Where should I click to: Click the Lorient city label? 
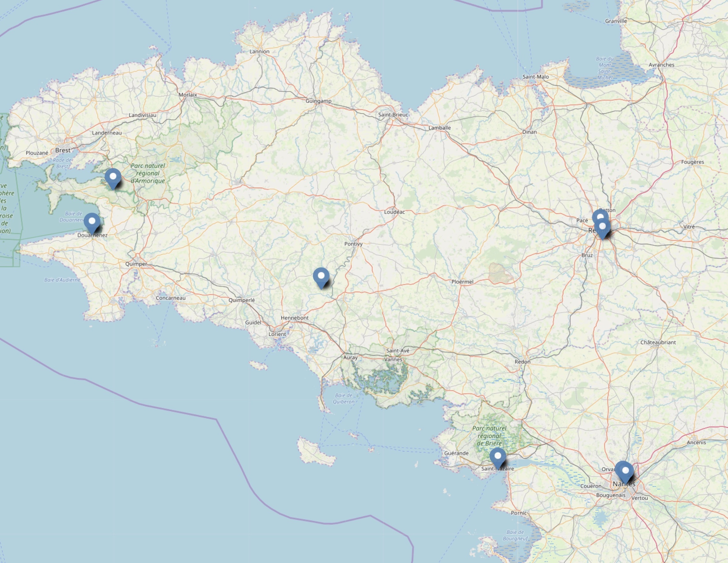click(277, 334)
